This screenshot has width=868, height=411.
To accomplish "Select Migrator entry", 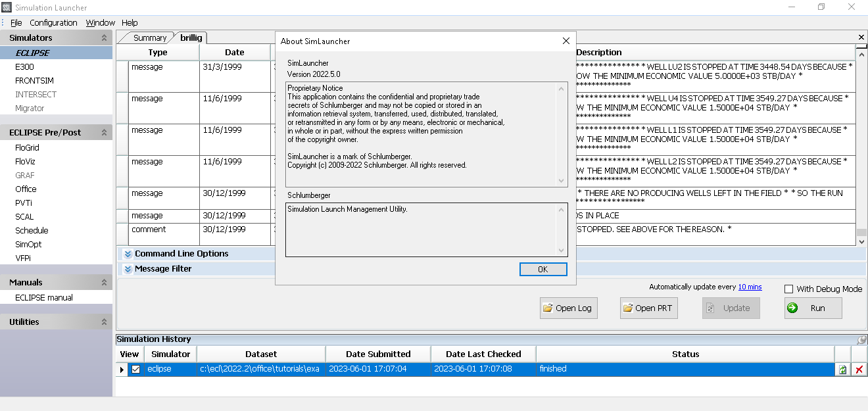I will [x=30, y=108].
